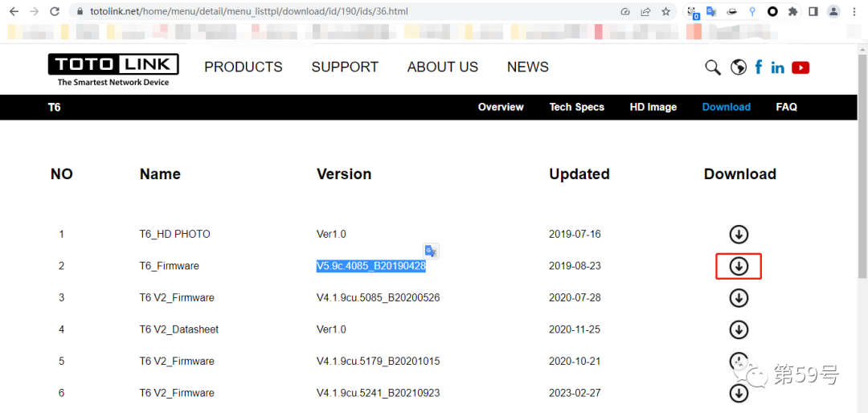Click the T6 product title in black bar
The height and width of the screenshot is (413, 868).
pyautogui.click(x=55, y=108)
